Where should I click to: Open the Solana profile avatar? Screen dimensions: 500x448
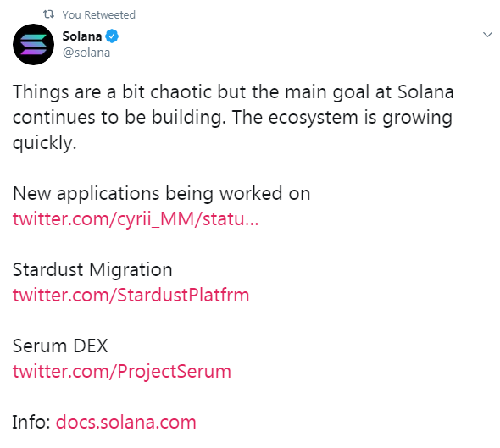pos(34,44)
